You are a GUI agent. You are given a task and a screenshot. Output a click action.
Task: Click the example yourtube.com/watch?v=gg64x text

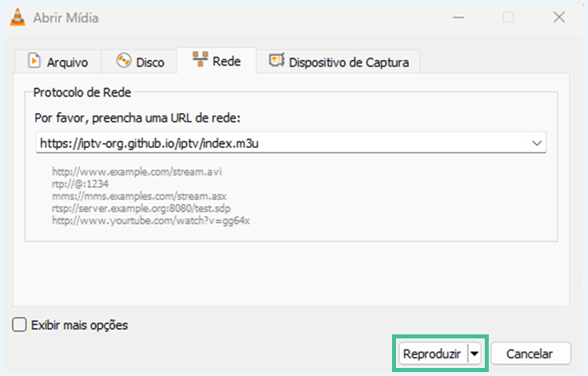pos(150,221)
